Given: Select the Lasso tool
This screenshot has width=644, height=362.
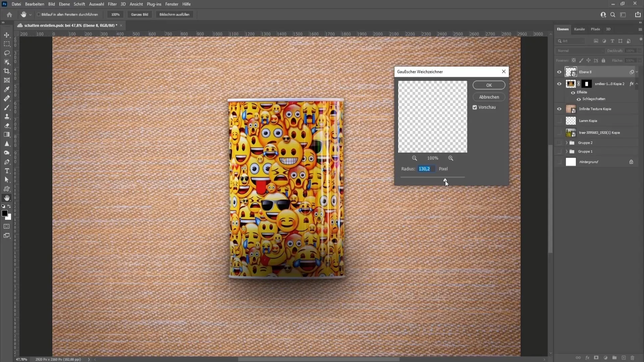Looking at the screenshot, I should 7,53.
